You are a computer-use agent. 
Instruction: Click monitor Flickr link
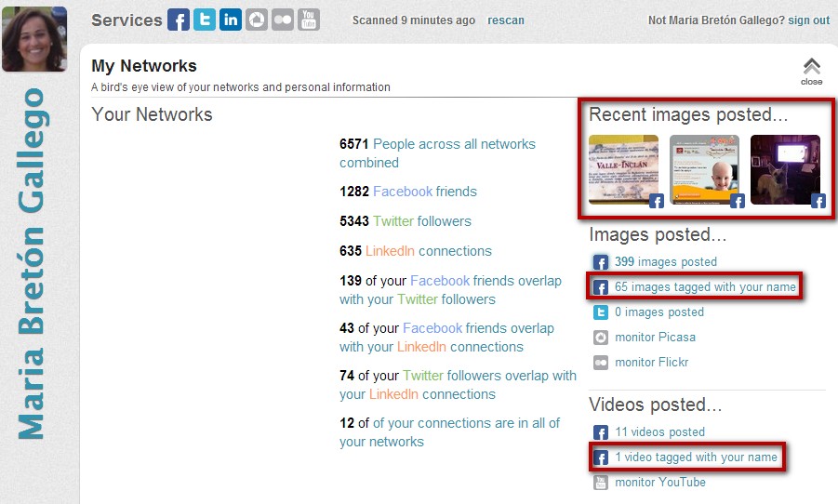(651, 363)
